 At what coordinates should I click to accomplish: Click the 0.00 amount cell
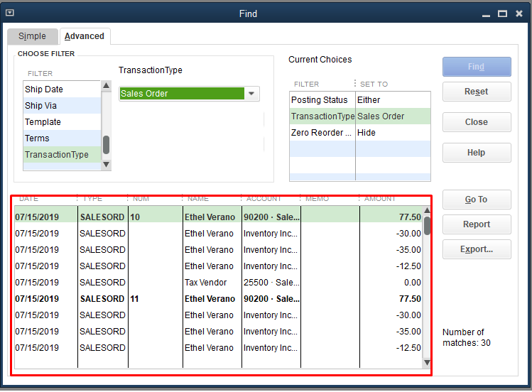pyautogui.click(x=391, y=283)
